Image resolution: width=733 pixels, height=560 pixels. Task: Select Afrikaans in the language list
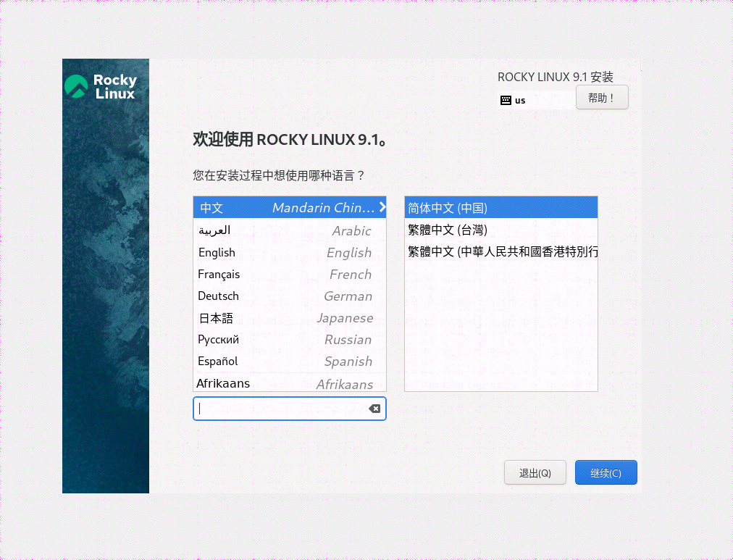click(x=290, y=383)
